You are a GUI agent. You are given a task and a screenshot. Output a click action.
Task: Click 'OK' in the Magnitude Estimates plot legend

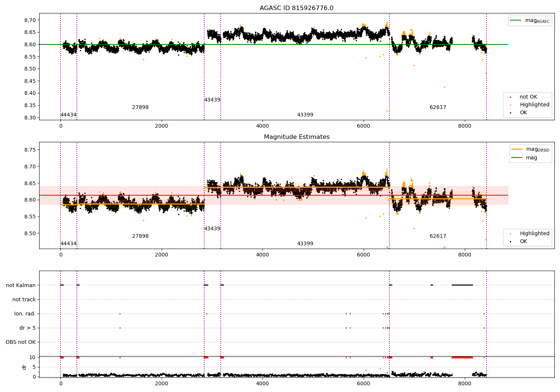pos(523,242)
